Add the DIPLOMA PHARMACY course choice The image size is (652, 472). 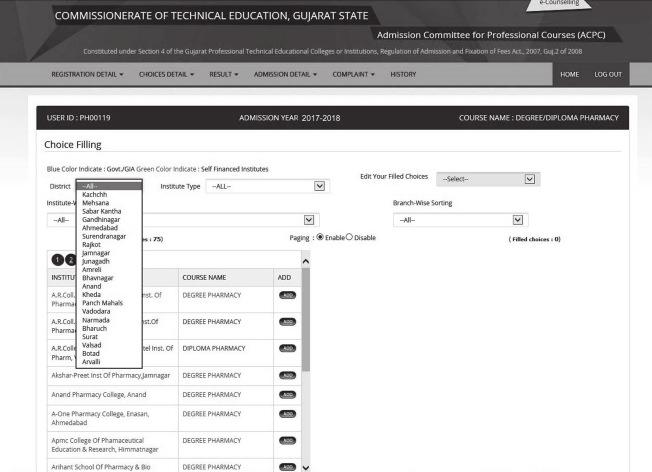pos(287,348)
